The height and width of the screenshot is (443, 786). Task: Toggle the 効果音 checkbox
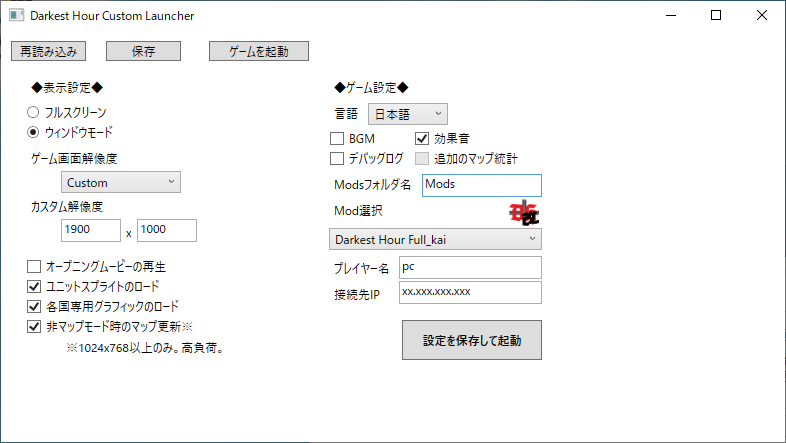[x=422, y=139]
